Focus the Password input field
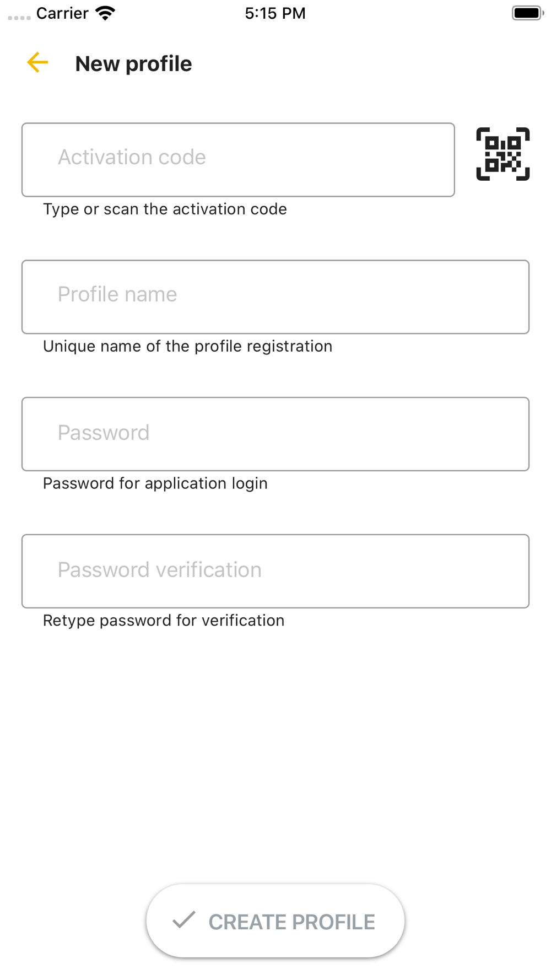The image size is (551, 980). point(275,434)
